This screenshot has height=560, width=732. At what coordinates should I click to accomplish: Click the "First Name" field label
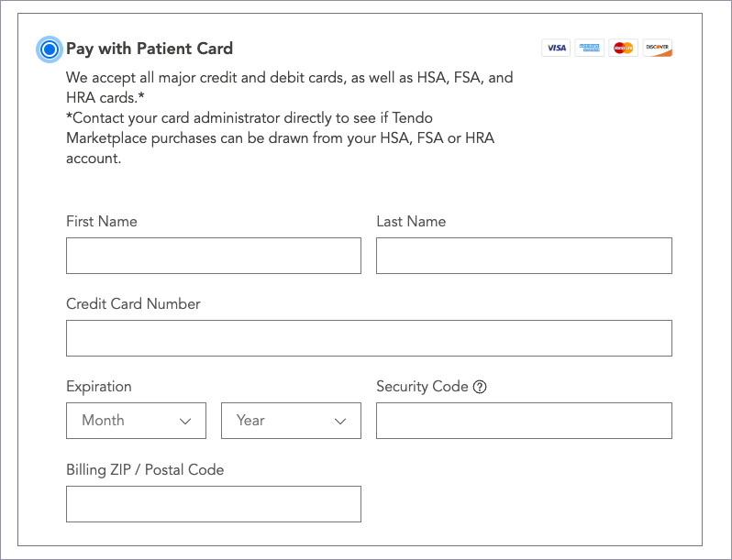coord(102,221)
